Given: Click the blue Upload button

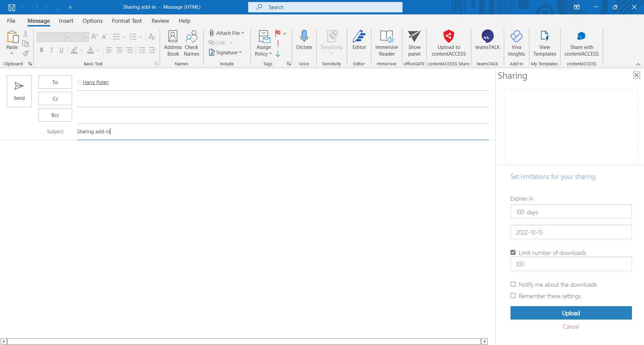Looking at the screenshot, I should [x=571, y=313].
